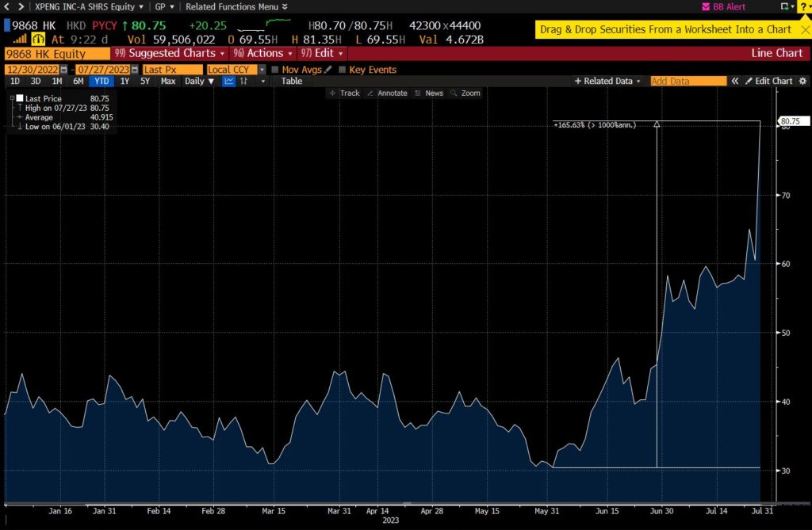Expand the Daily periodicity dropdown

(x=199, y=81)
